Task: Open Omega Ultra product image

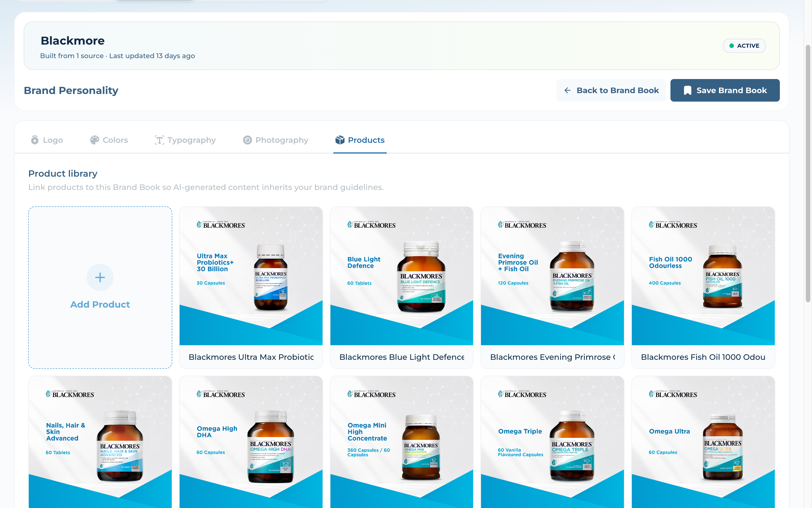Action: click(703, 442)
